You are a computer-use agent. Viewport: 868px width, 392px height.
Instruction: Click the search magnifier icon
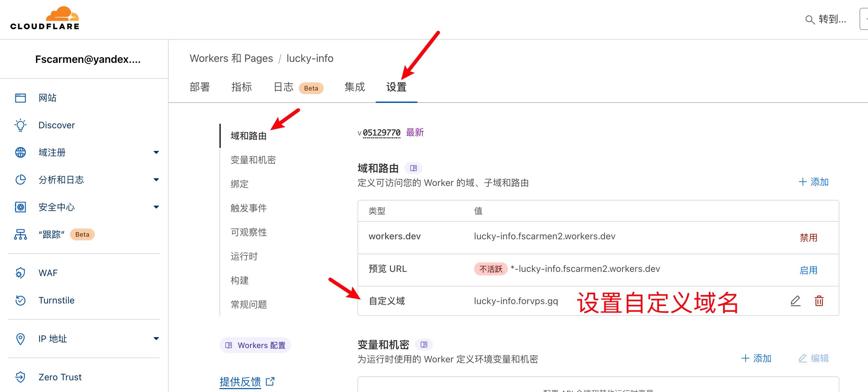point(810,20)
